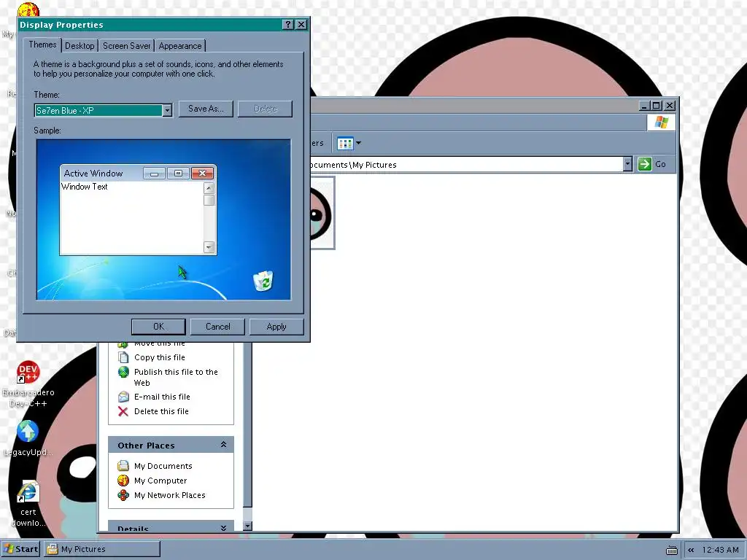This screenshot has width=747, height=560.
Task: Expand the Details panel
Action: pyautogui.click(x=223, y=528)
